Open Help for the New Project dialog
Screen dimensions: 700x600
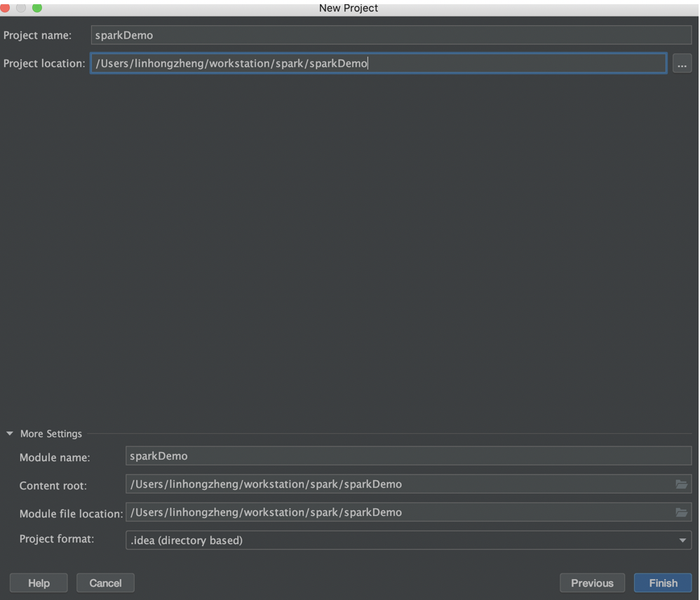(x=39, y=582)
